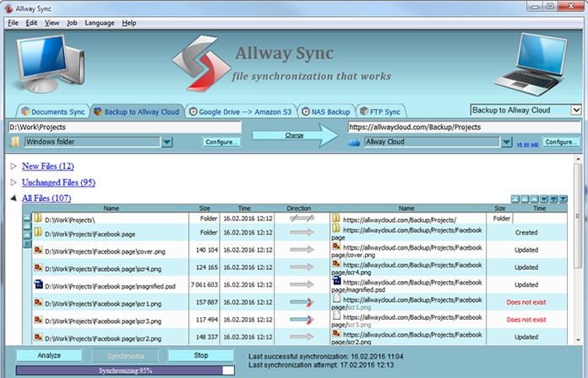
Task: Click Configure button for Allway Cloud
Action: pos(561,142)
